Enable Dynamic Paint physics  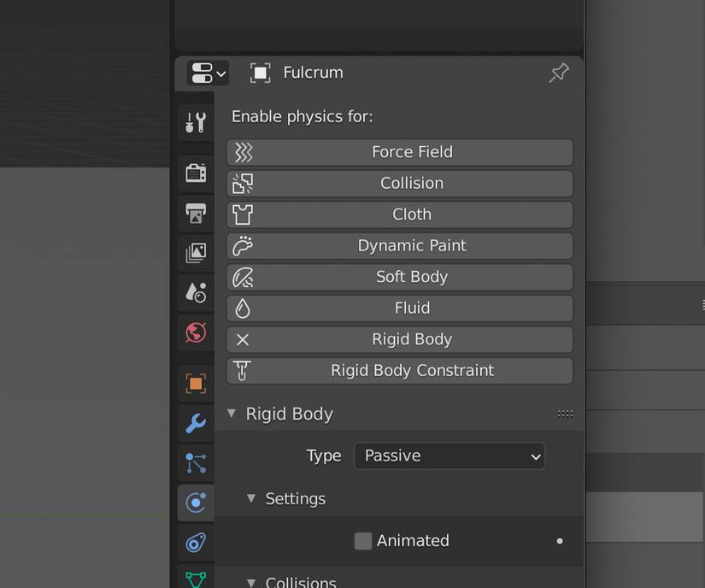point(400,246)
